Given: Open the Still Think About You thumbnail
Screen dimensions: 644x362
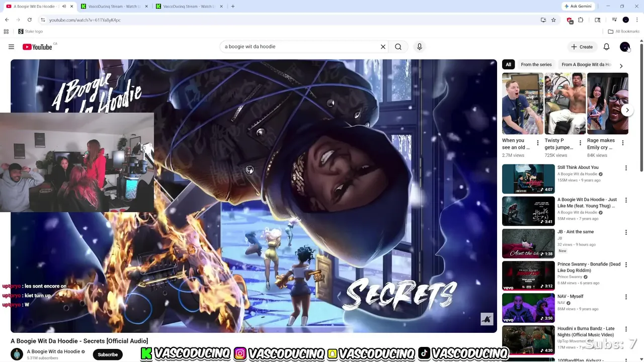Looking at the screenshot, I should tap(528, 179).
